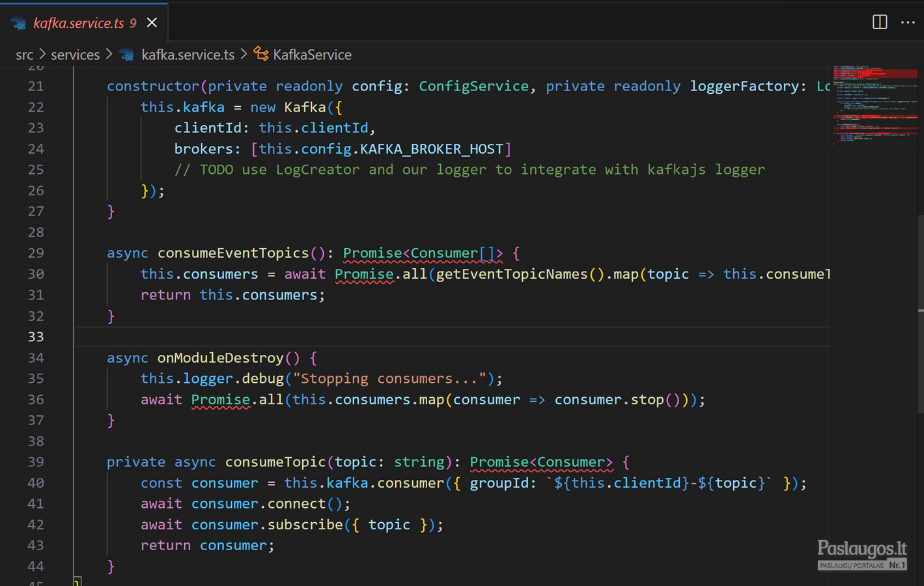Click underlined 'Promise<Consumer>' on line 39
924x586 pixels.
coord(541,462)
